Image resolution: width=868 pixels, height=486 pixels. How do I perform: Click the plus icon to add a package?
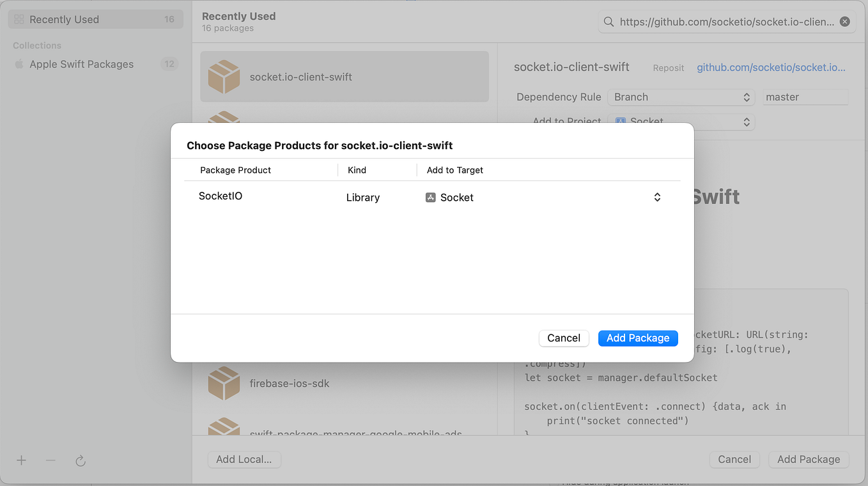click(x=20, y=460)
